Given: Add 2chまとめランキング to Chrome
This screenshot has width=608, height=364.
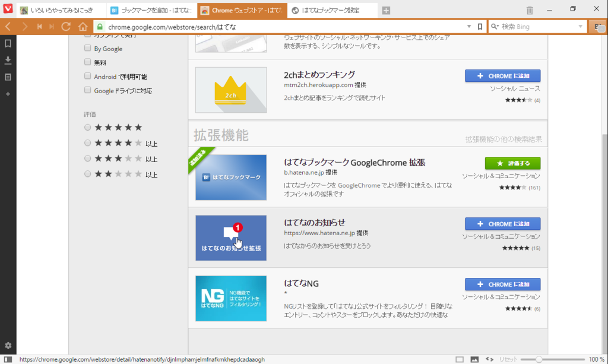Looking at the screenshot, I should click(x=502, y=76).
